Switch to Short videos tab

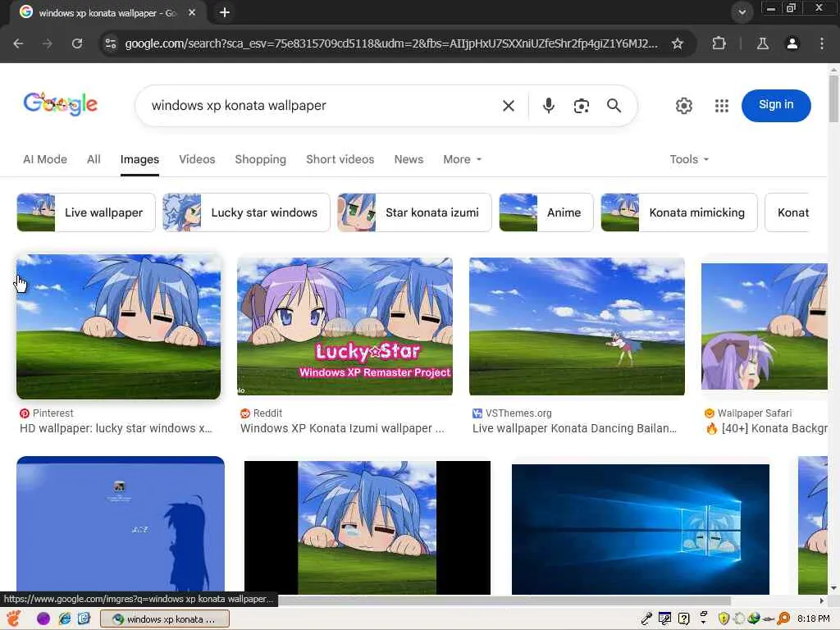click(340, 159)
